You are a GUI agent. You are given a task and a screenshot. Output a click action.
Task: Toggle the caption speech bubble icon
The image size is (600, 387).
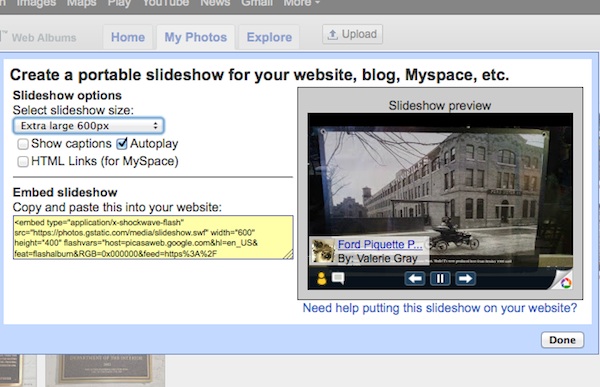point(338,278)
